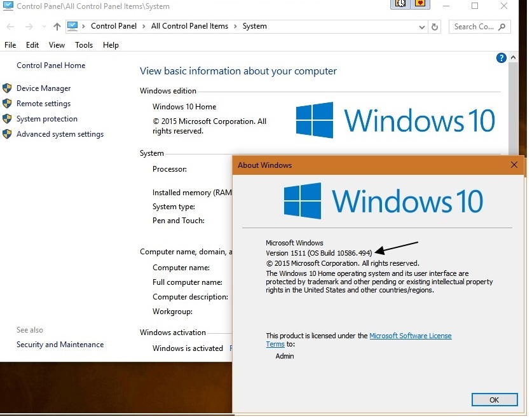Click shield icon beside Advanced system settings
Image resolution: width=532 pixels, height=419 pixels.
pos(7,134)
